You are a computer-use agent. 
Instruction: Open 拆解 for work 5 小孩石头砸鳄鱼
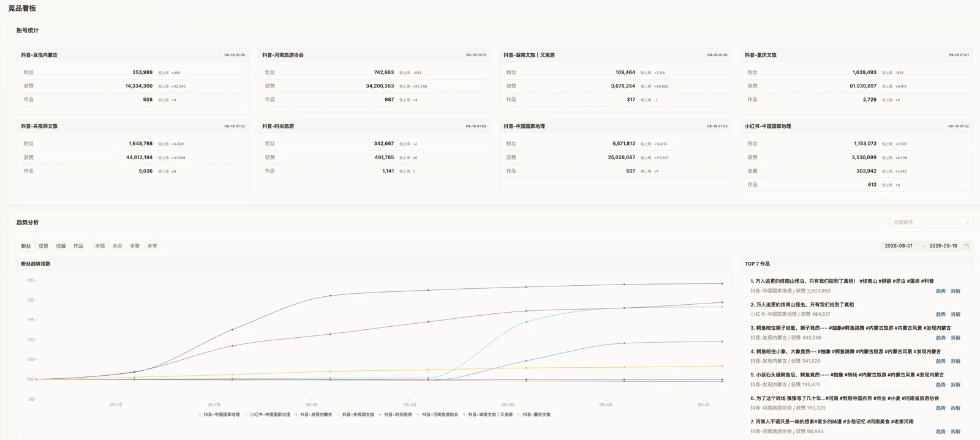[x=956, y=385]
